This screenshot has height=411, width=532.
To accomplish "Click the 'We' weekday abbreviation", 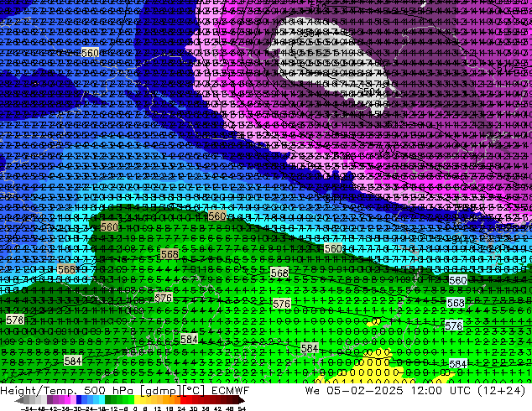I will click(312, 390).
